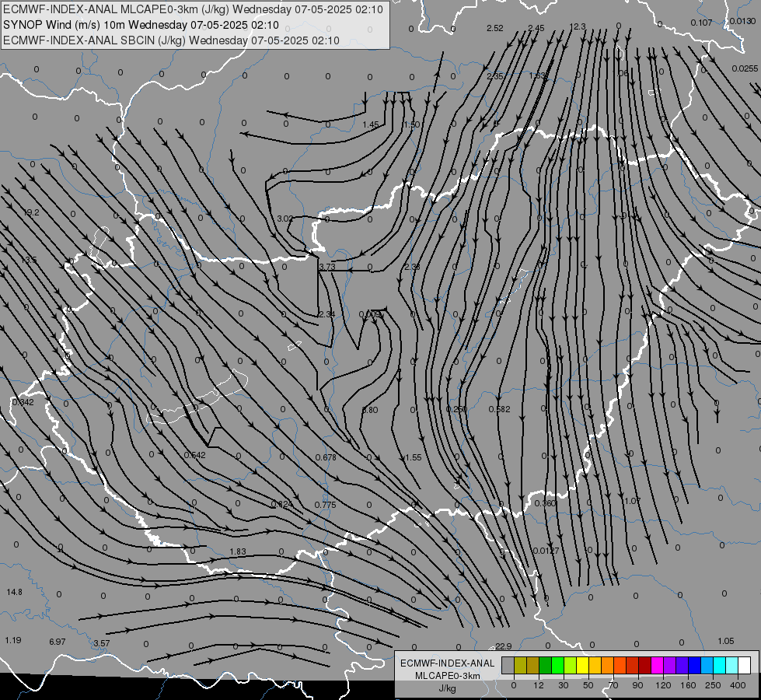761x700 pixels.
Task: Select the magenta legend swatch
Action: tap(657, 665)
